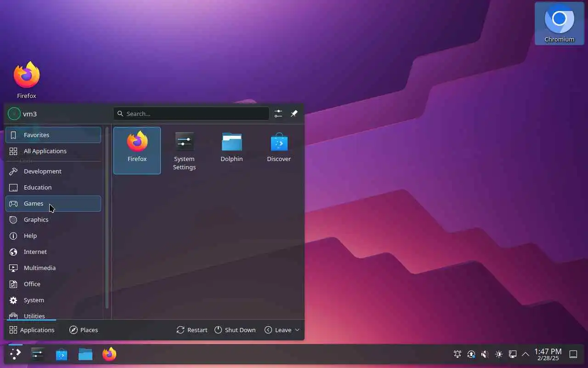Launch Discover software center from Favorites
Screen dimensions: 588x368
pos(279,150)
